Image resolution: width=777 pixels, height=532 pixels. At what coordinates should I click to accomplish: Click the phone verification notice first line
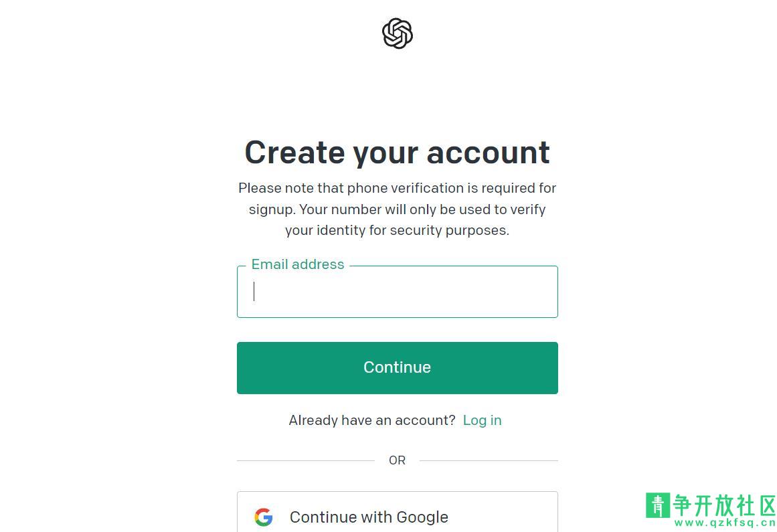398,188
